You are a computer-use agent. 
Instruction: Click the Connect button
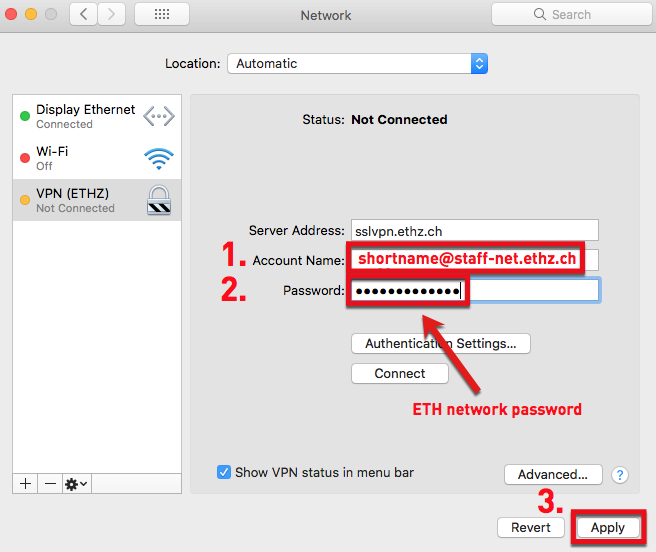[x=400, y=373]
